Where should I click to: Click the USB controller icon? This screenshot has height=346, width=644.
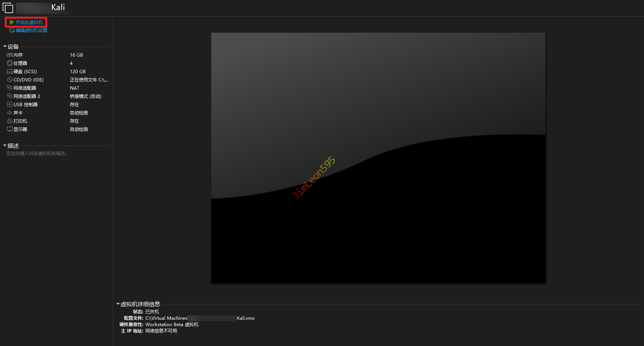(10, 105)
